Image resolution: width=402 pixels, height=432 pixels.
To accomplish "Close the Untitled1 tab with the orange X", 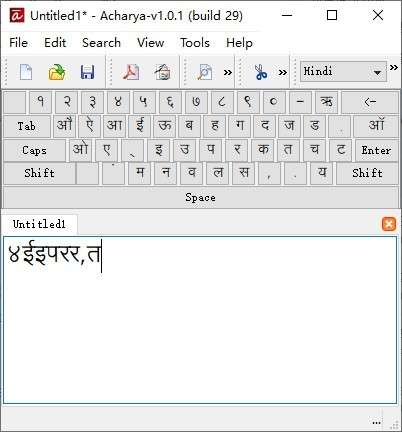I will click(x=389, y=224).
